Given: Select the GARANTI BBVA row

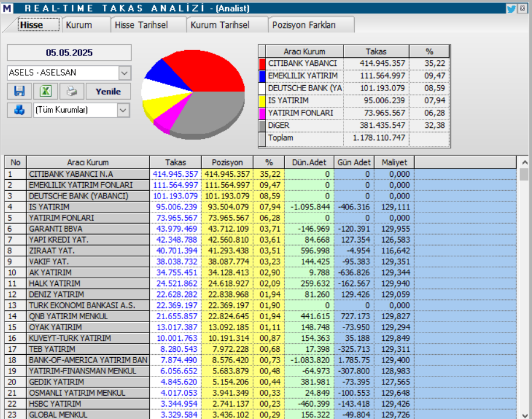Looking at the screenshot, I should click(87, 229).
